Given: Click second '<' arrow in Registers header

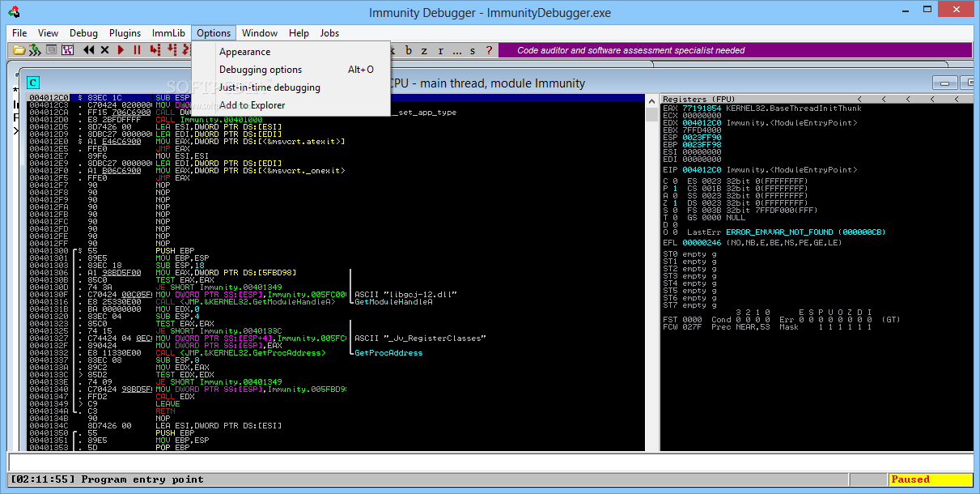Looking at the screenshot, I should 884,99.
